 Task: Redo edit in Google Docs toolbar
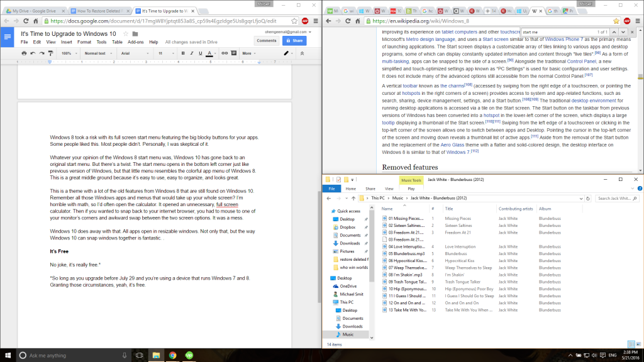(x=42, y=53)
